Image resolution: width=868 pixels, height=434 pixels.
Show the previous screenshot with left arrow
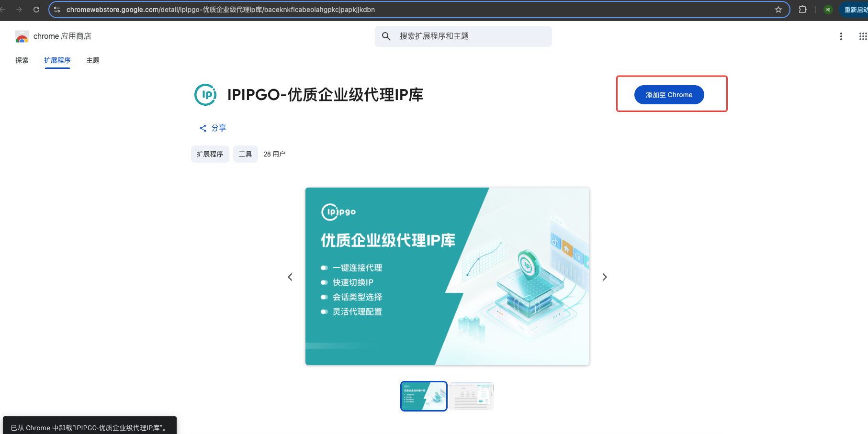coord(290,277)
